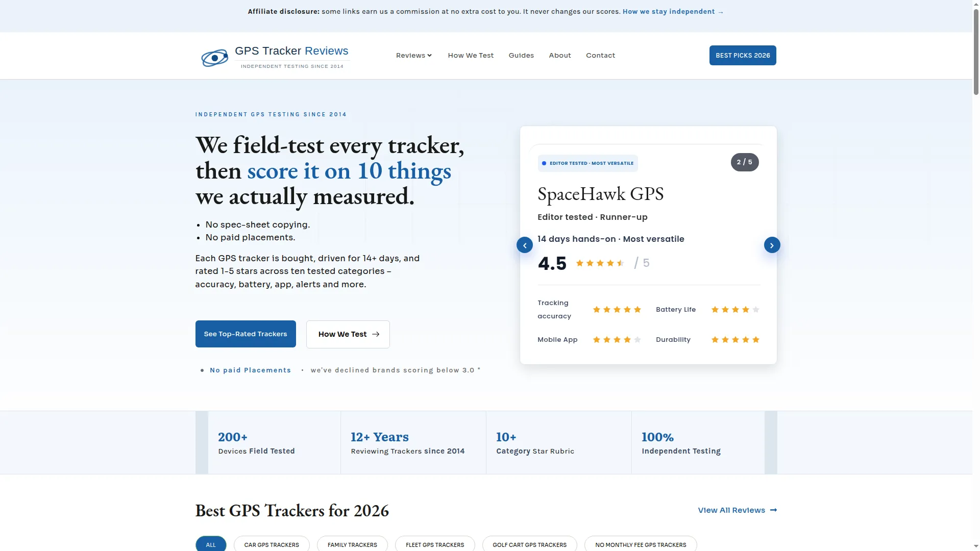Click Battery Life star rating
980x551 pixels.
pyautogui.click(x=735, y=310)
